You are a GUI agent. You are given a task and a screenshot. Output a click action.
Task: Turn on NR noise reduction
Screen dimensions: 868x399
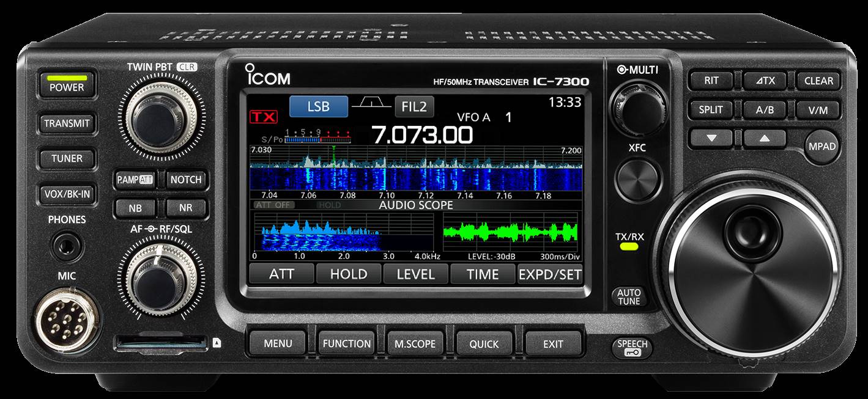pyautogui.click(x=186, y=208)
